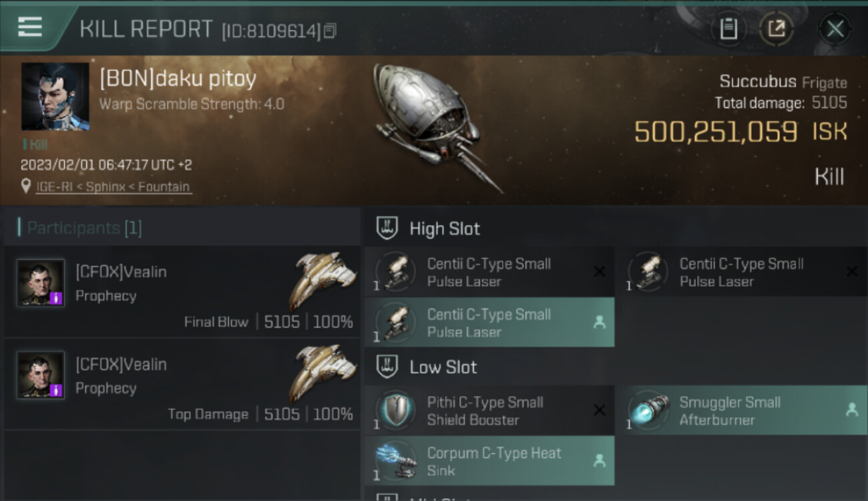The height and width of the screenshot is (501, 868).
Task: Select the Corpum C-Type Heat Sink
Action: point(489,462)
